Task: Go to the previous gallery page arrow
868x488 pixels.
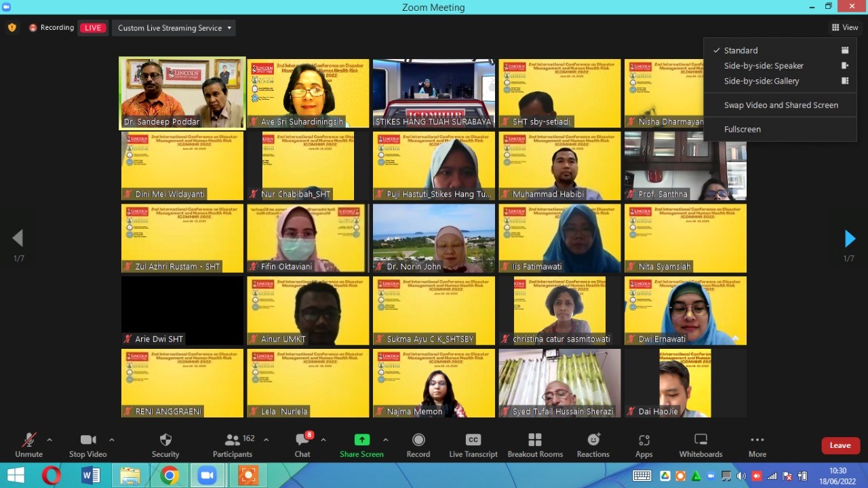Action: [x=18, y=238]
